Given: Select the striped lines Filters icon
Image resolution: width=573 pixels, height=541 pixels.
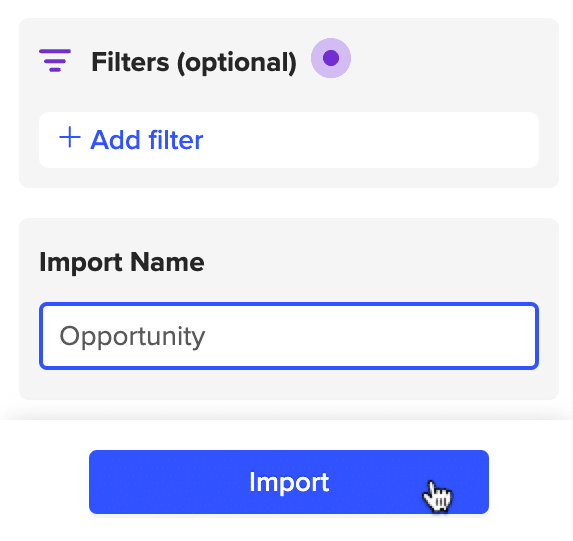Looking at the screenshot, I should (55, 60).
